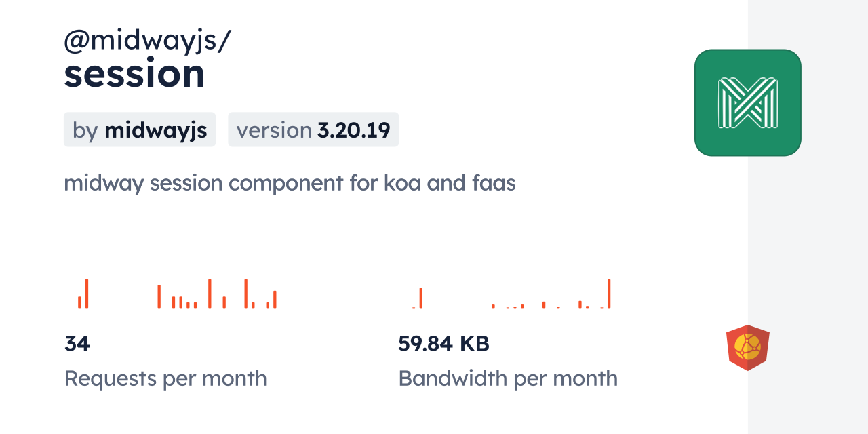The height and width of the screenshot is (434, 868).
Task: Select the 'Requests per month' label
Action: point(165,378)
